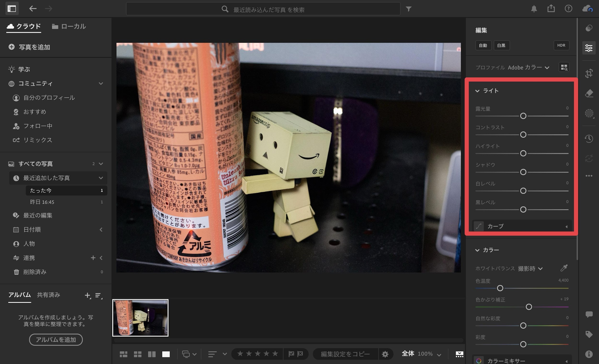Select the Crop and rotate tool

589,73
